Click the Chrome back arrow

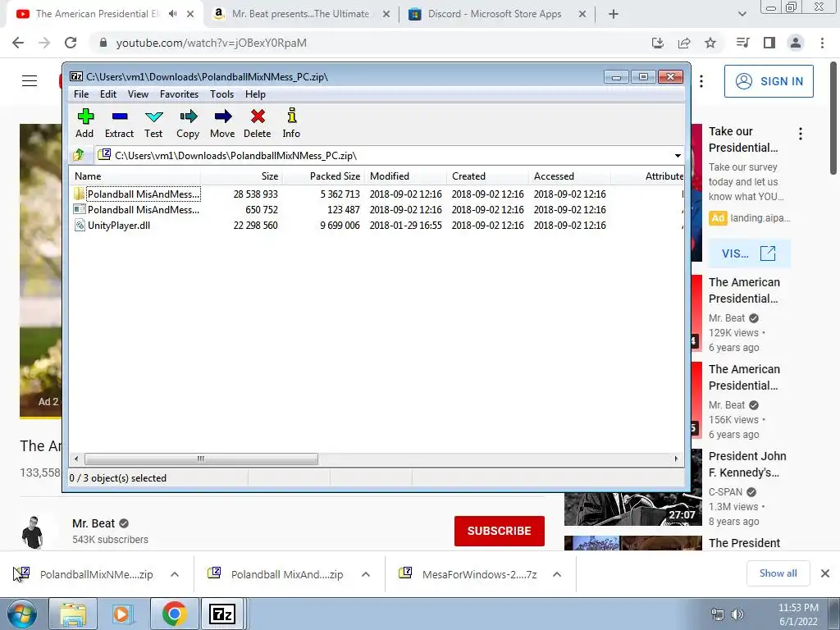pos(18,43)
